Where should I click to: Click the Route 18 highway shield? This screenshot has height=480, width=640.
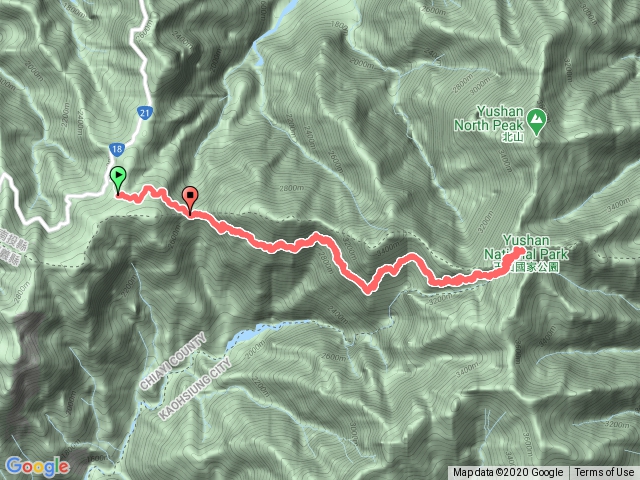[x=117, y=149]
